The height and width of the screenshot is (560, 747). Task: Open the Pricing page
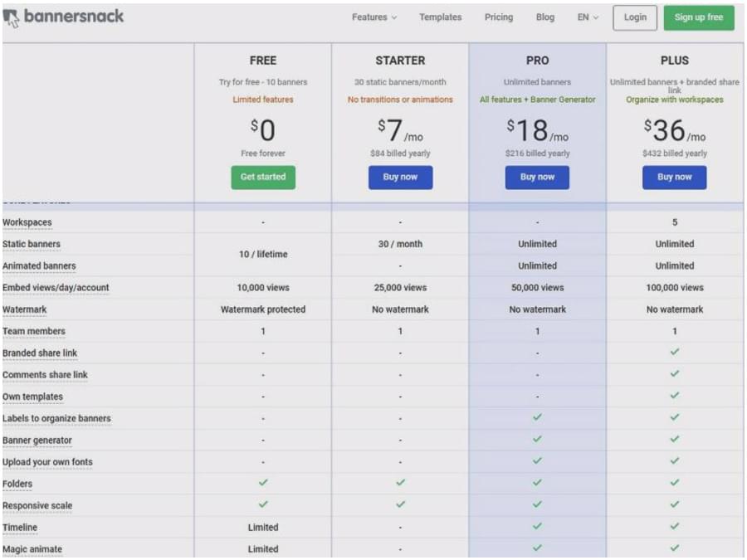(499, 17)
